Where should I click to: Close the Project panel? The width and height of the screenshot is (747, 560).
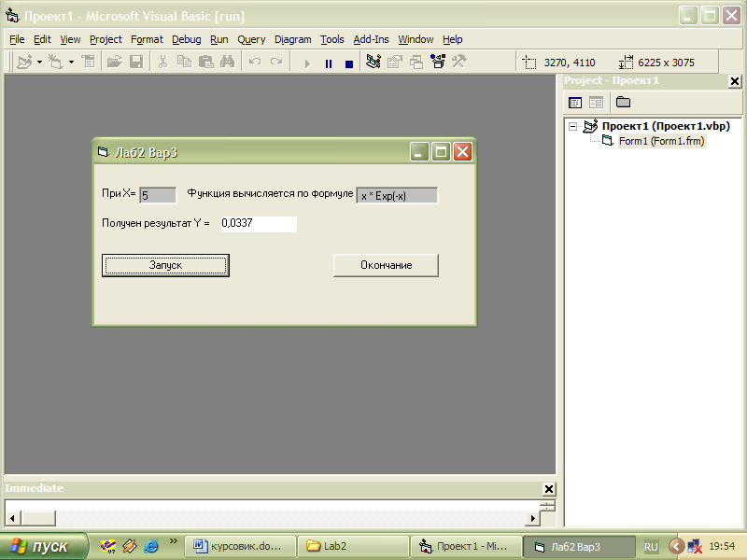pos(735,81)
